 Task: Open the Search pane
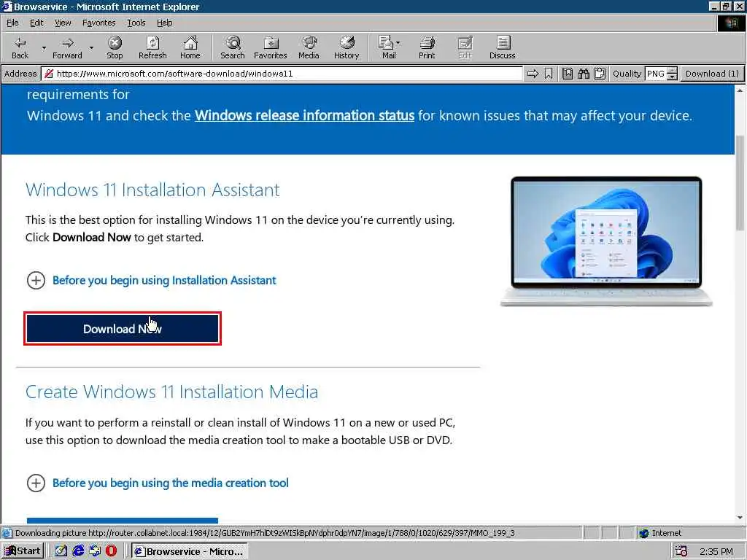tap(233, 47)
